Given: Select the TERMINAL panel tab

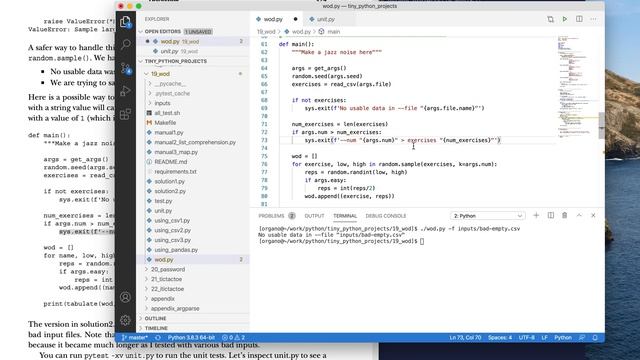Looking at the screenshot, I should click(x=345, y=216).
